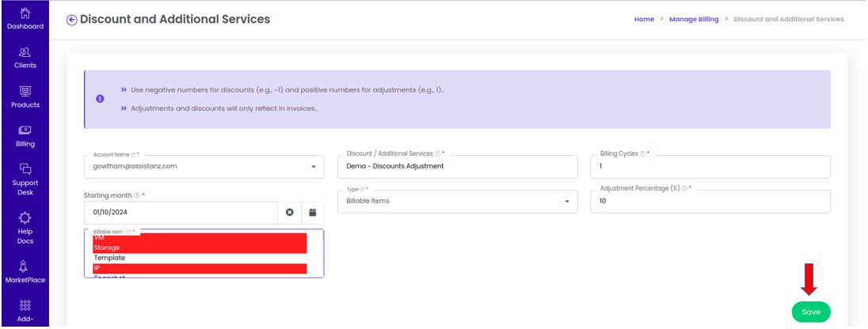Open the Dashboard home icon
The image size is (868, 329).
pyautogui.click(x=25, y=13)
